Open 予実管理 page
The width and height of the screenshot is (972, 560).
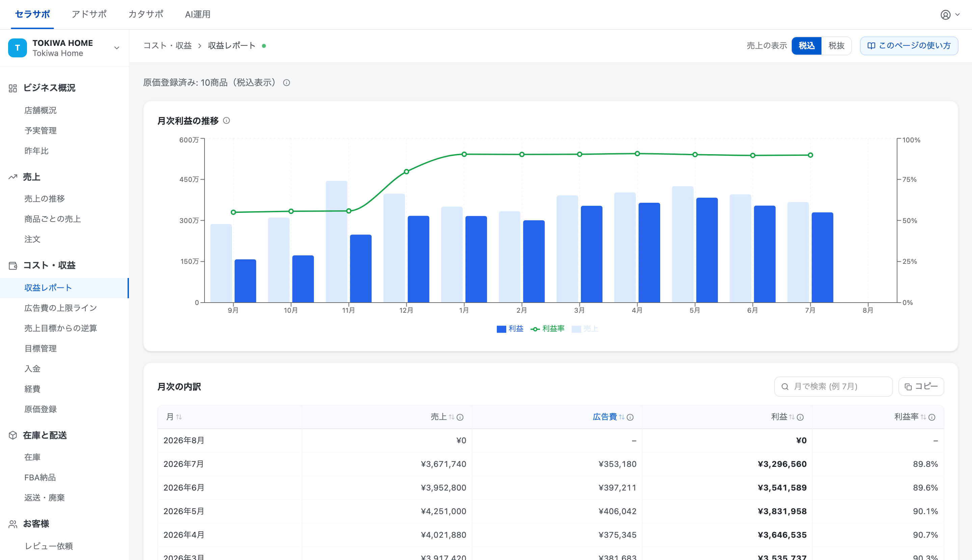[x=40, y=131]
